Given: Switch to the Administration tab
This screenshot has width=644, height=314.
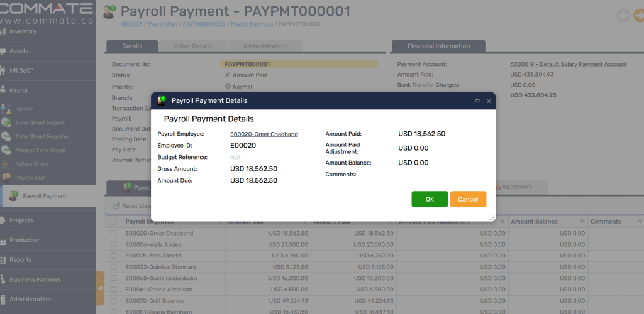Looking at the screenshot, I should [x=265, y=46].
